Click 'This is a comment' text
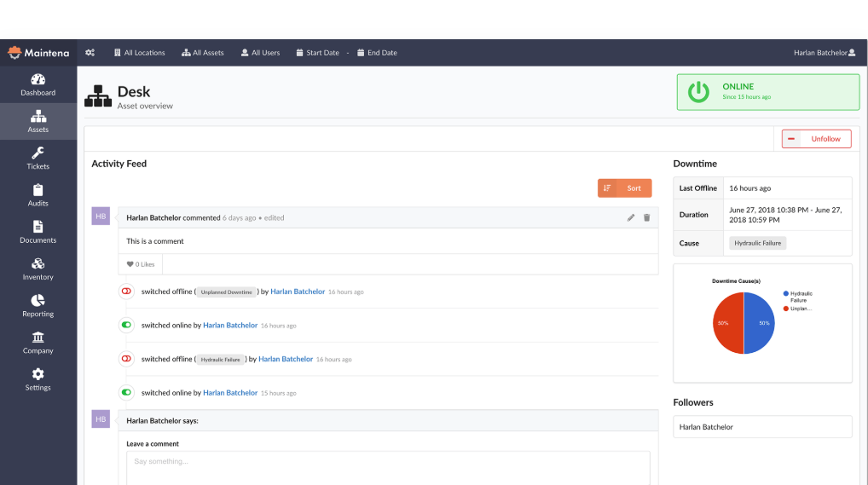 tap(155, 241)
